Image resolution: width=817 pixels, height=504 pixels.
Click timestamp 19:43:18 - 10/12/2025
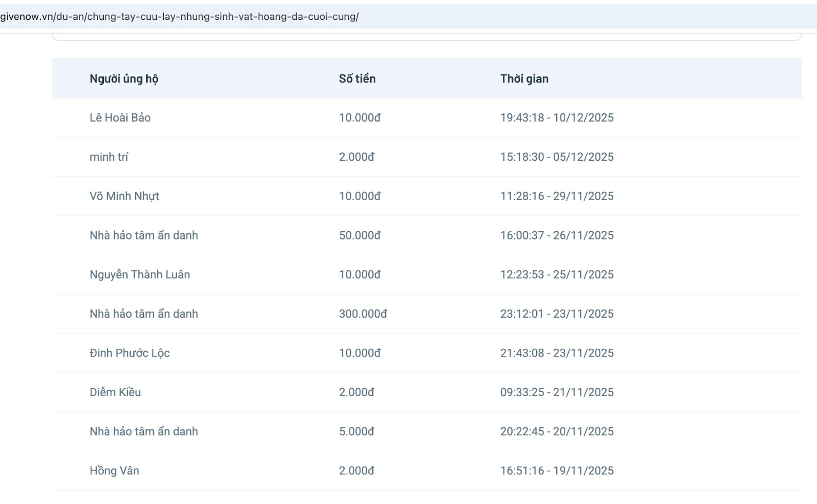coord(557,118)
